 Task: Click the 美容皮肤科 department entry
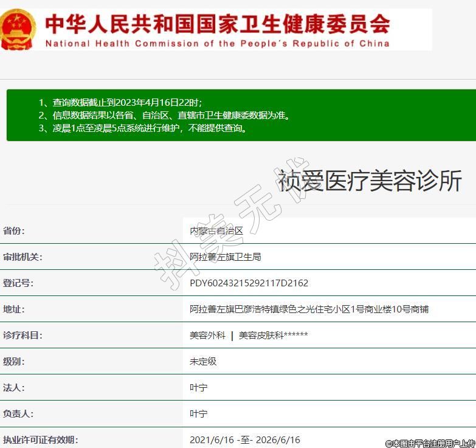(273, 336)
